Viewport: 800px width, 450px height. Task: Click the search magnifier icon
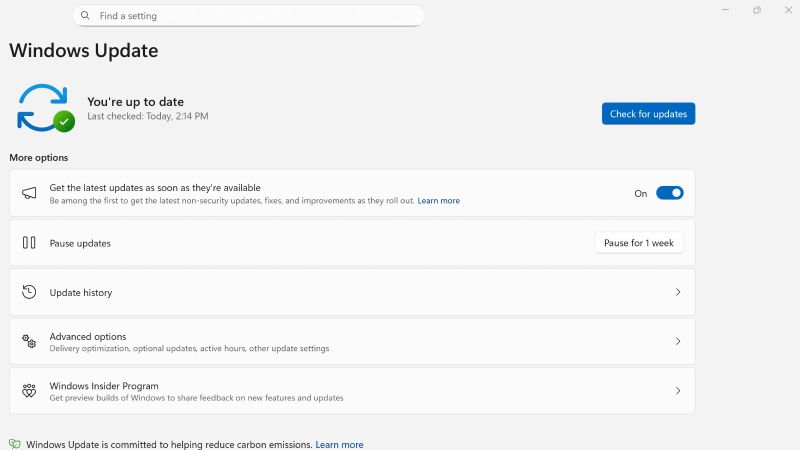coord(85,16)
